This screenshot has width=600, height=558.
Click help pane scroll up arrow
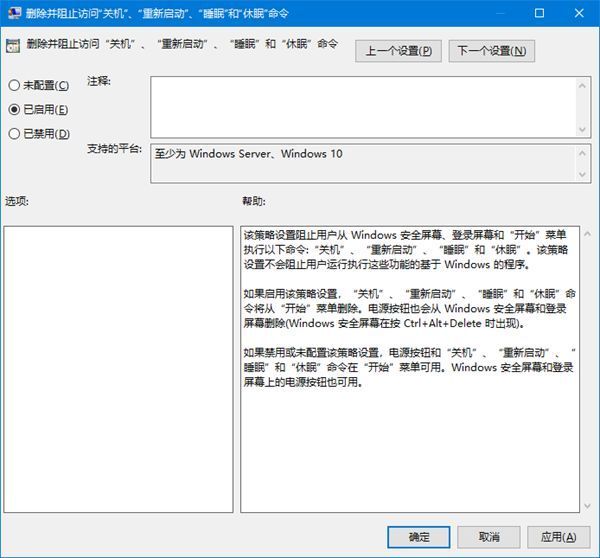[587, 234]
